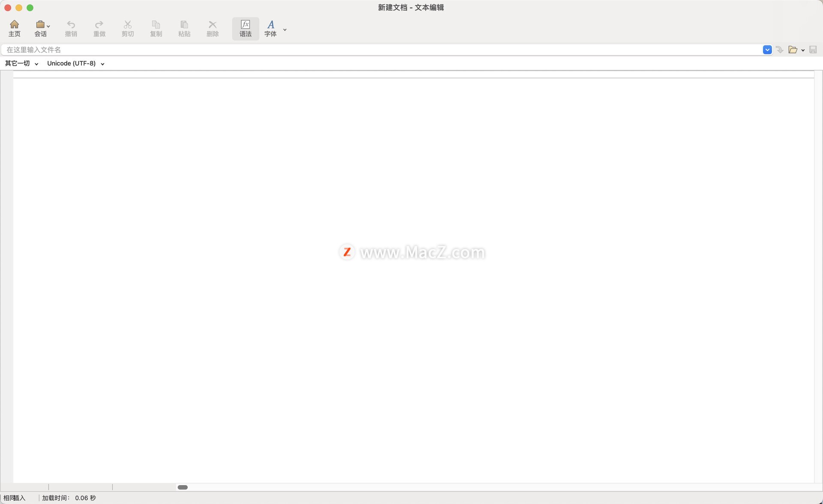Screen dimensions: 823x504
Task: Click the 相同插入 status bar text
Action: (15, 498)
